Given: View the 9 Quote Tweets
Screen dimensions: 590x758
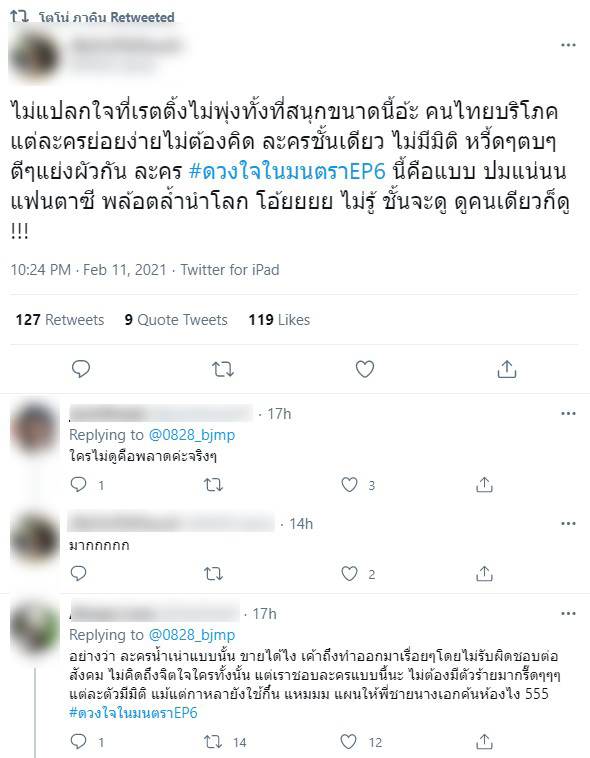Looking at the screenshot, I should [x=176, y=320].
